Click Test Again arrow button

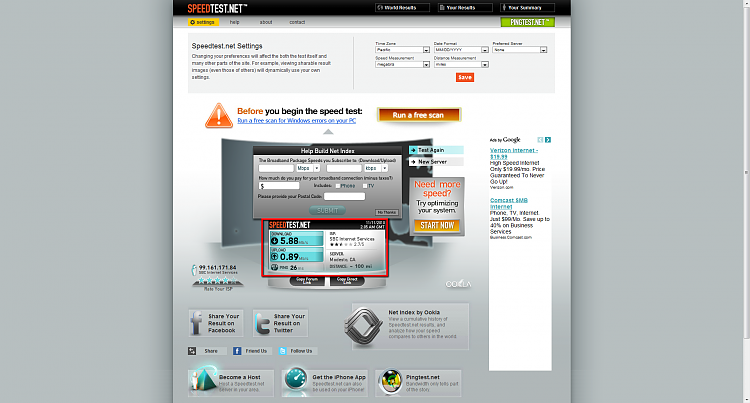pos(436,150)
